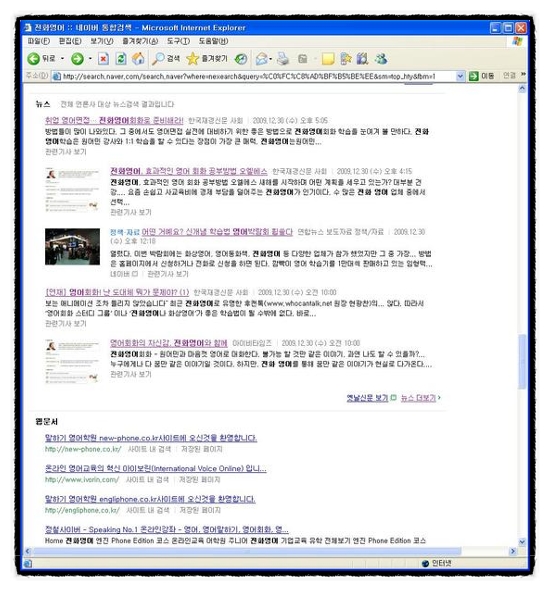550x591 pixels.
Task: Open the 영어박람회 신개념 학습법 news headline
Action: [x=217, y=232]
